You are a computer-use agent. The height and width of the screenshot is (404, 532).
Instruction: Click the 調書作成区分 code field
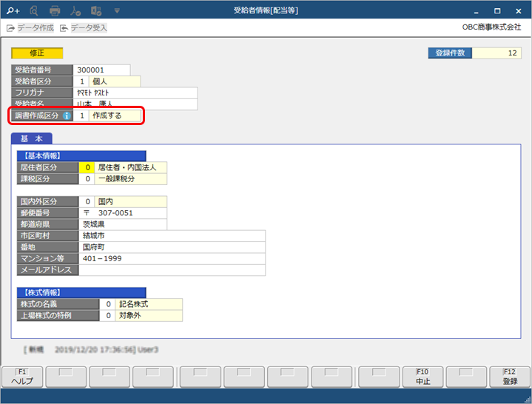[x=81, y=115]
